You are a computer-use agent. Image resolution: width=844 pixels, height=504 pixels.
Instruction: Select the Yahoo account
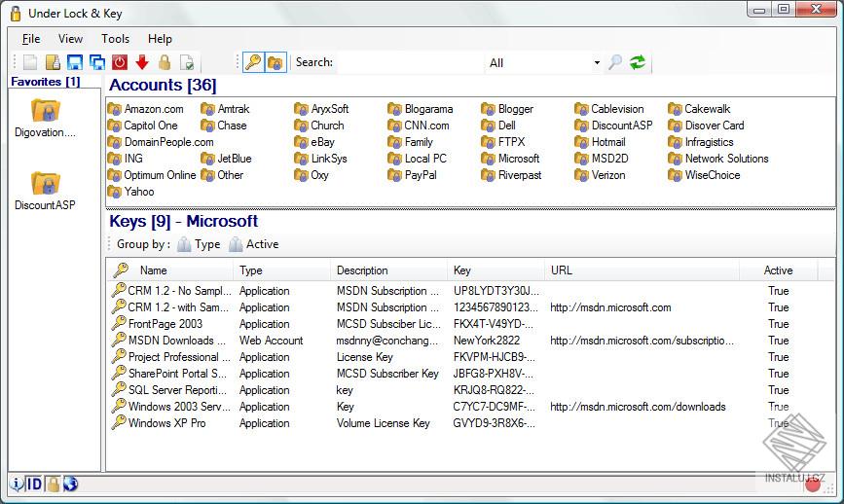tap(130, 192)
